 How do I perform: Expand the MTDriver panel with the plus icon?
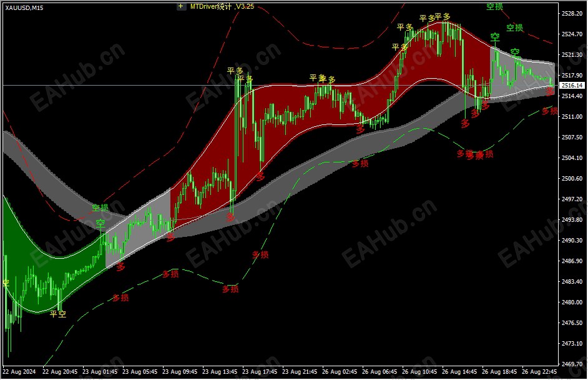[x=181, y=6]
